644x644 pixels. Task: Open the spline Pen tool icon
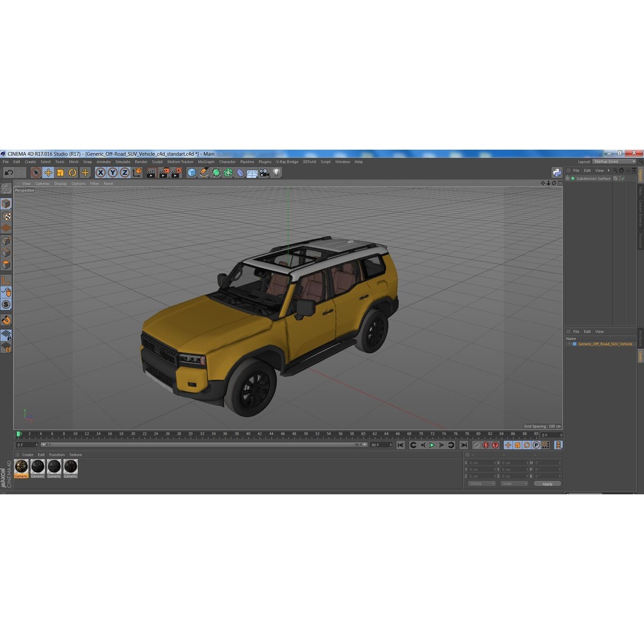(204, 173)
